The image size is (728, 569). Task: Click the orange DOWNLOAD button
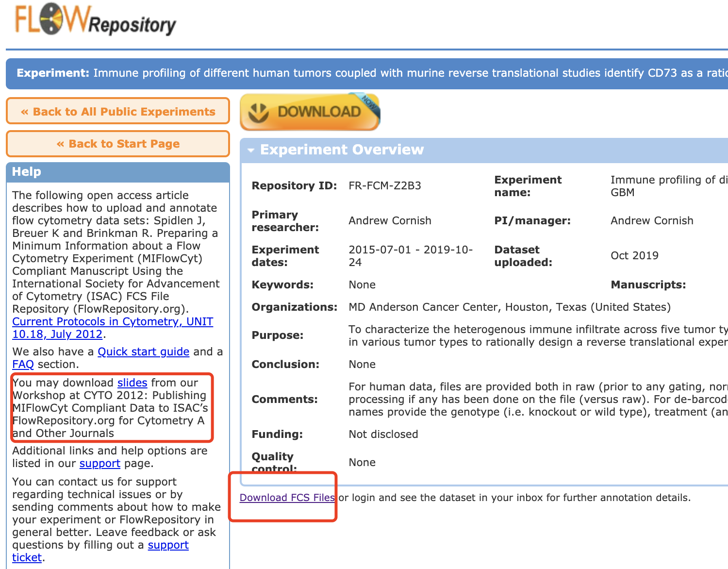(x=310, y=112)
